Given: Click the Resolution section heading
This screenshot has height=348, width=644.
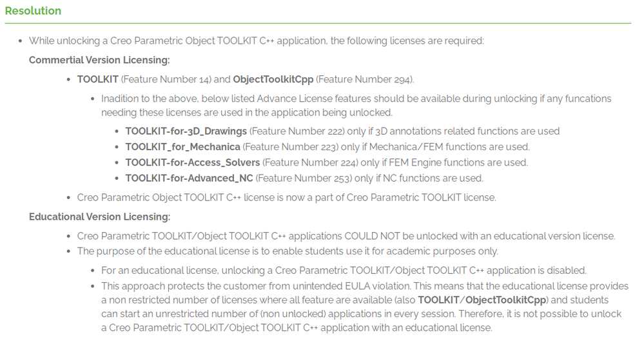Looking at the screenshot, I should [x=33, y=11].
